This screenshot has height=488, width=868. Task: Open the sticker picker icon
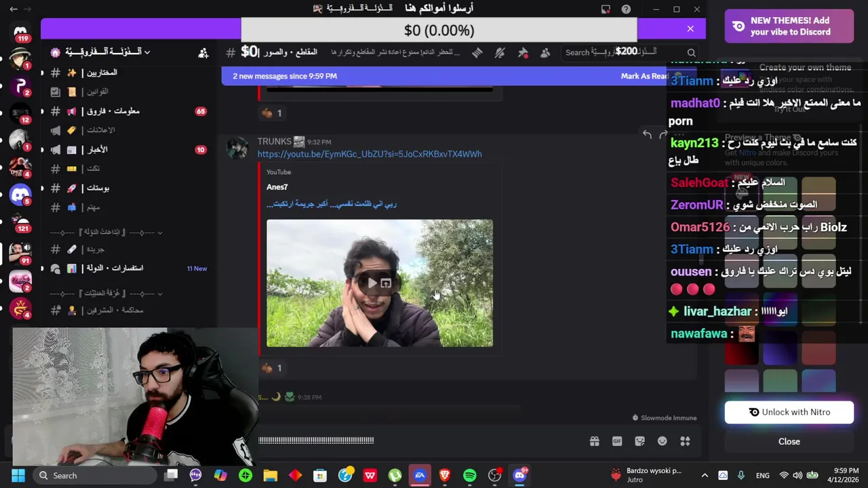[639, 441]
